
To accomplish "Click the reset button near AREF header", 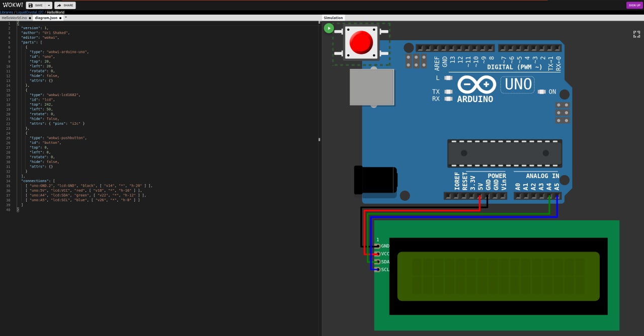I will pyautogui.click(x=409, y=48).
